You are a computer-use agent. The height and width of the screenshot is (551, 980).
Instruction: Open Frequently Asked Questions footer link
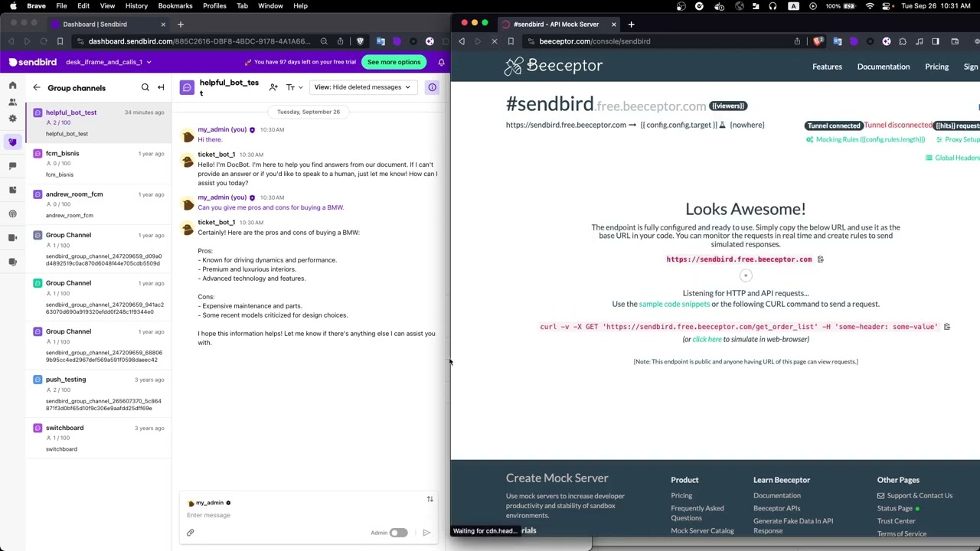[x=697, y=513]
